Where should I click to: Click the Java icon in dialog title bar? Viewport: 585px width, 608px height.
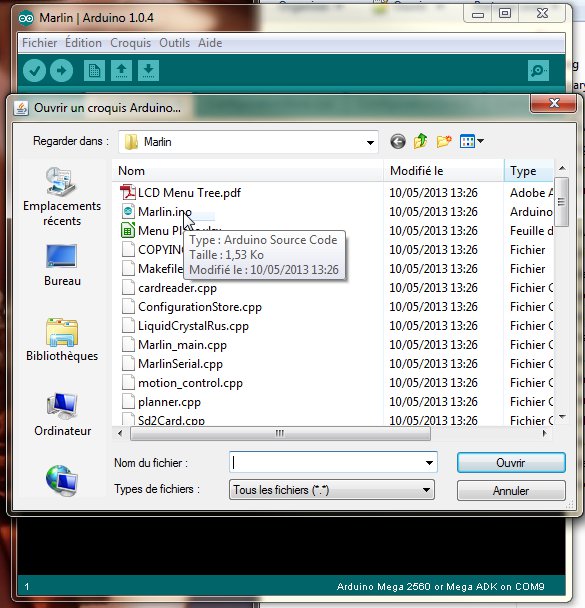click(x=21, y=108)
